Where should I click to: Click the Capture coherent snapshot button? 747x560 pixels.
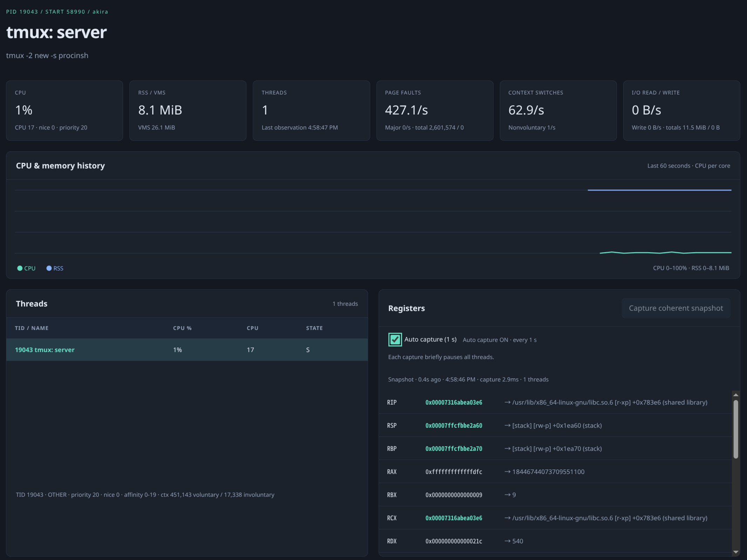(x=676, y=308)
